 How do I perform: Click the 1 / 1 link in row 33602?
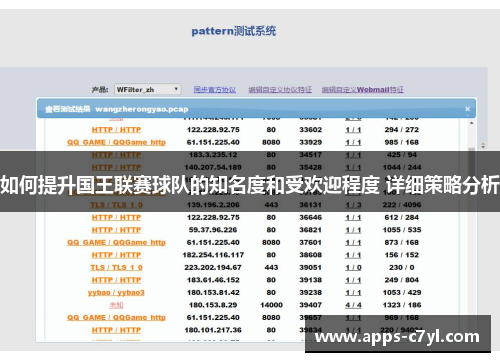point(353,130)
